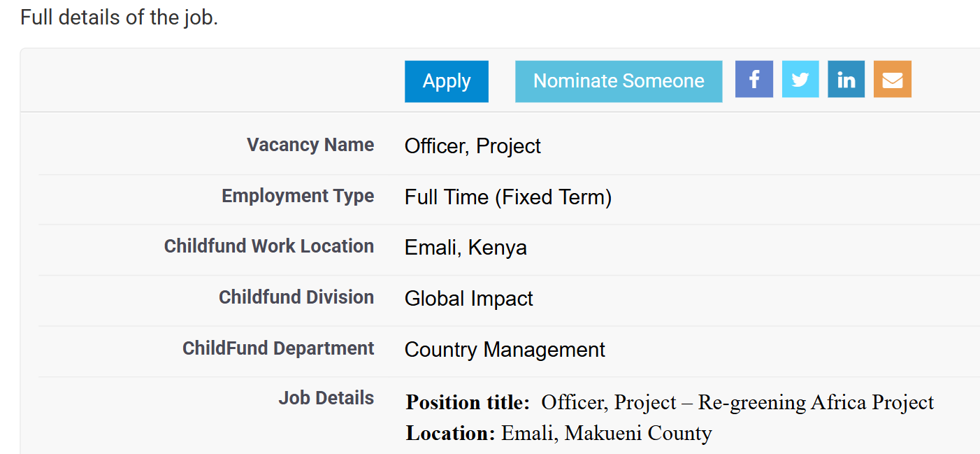This screenshot has width=980, height=454.
Task: Select the 'Officer, Project' vacancy name text
Action: 473,146
